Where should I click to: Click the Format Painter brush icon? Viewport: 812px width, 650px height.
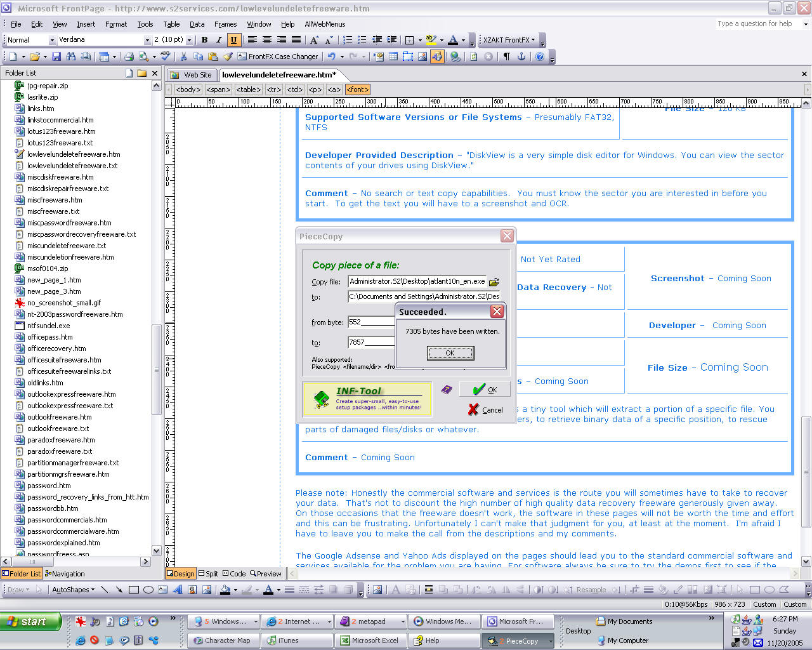pyautogui.click(x=228, y=56)
